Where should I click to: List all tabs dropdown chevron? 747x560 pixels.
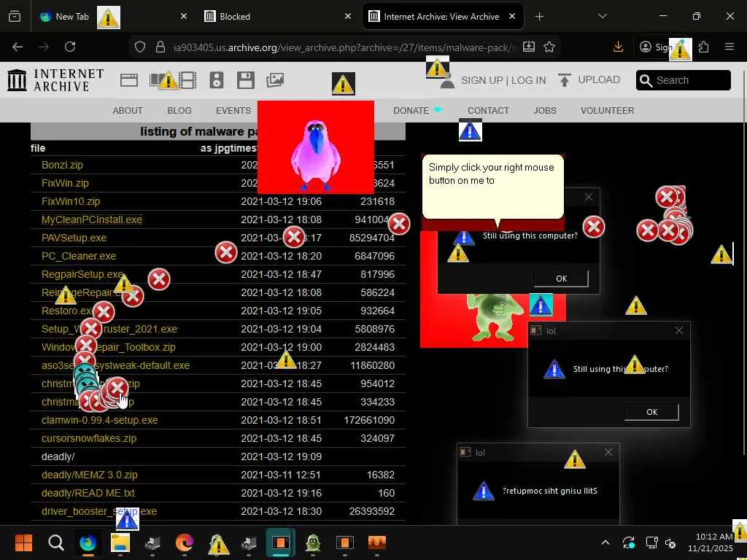603,17
